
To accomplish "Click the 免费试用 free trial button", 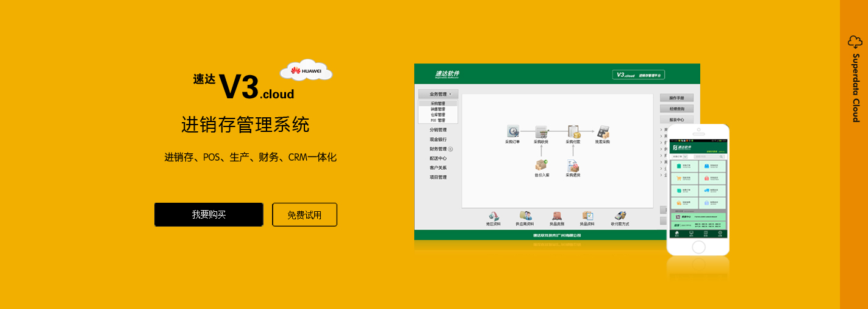I will (x=304, y=214).
